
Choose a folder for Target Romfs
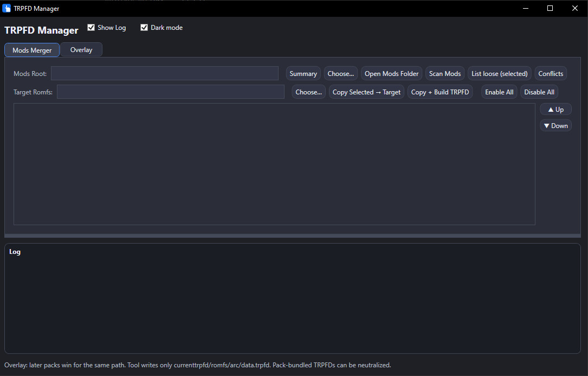[x=309, y=92]
